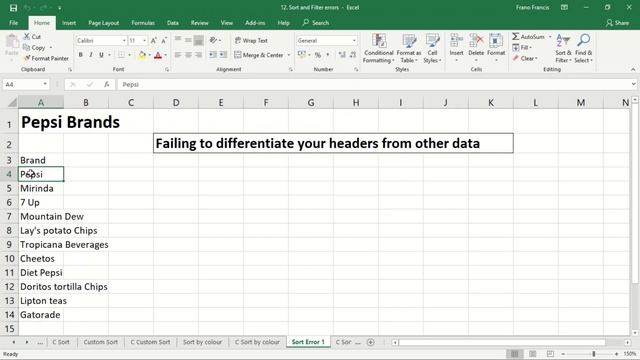Click the Share button
640x360 pixels.
point(617,23)
